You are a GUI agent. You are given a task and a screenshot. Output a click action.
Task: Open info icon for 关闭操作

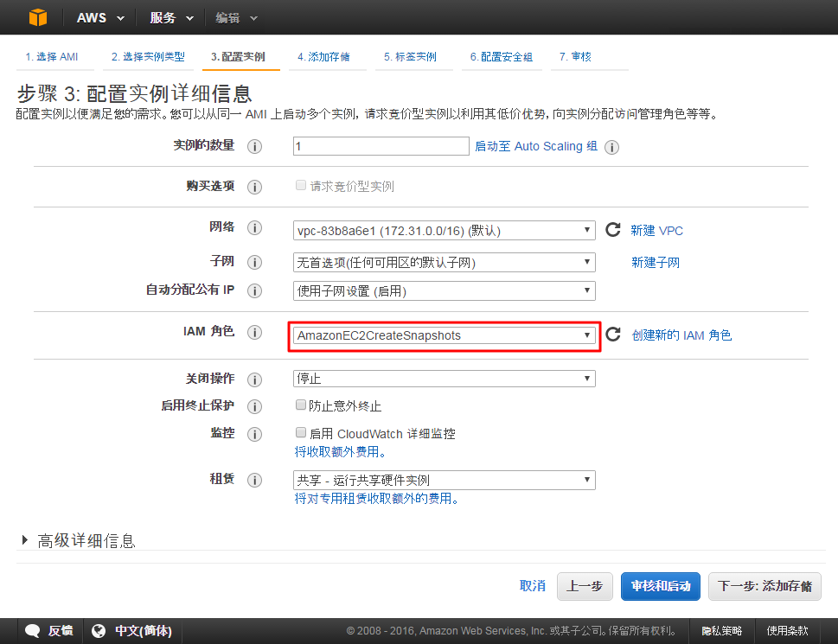click(254, 379)
